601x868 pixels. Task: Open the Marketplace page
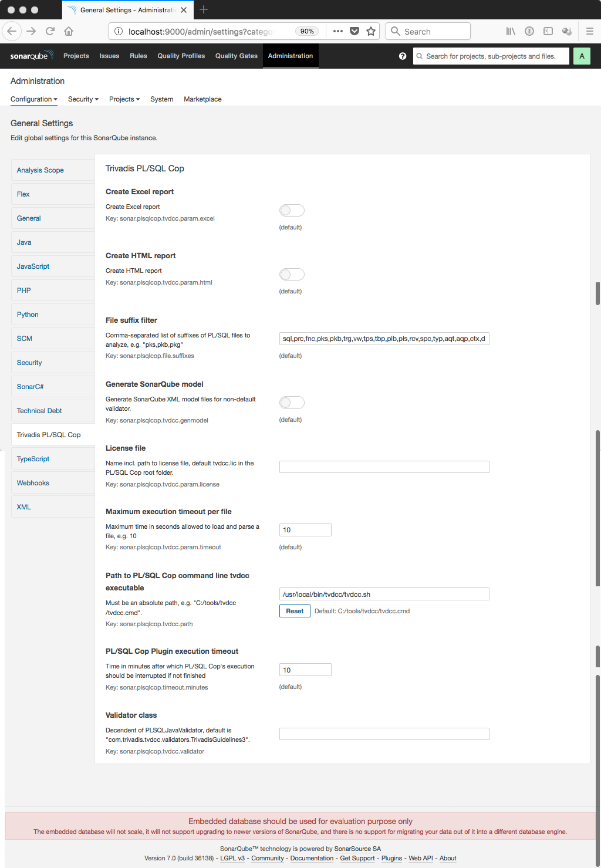tap(202, 99)
